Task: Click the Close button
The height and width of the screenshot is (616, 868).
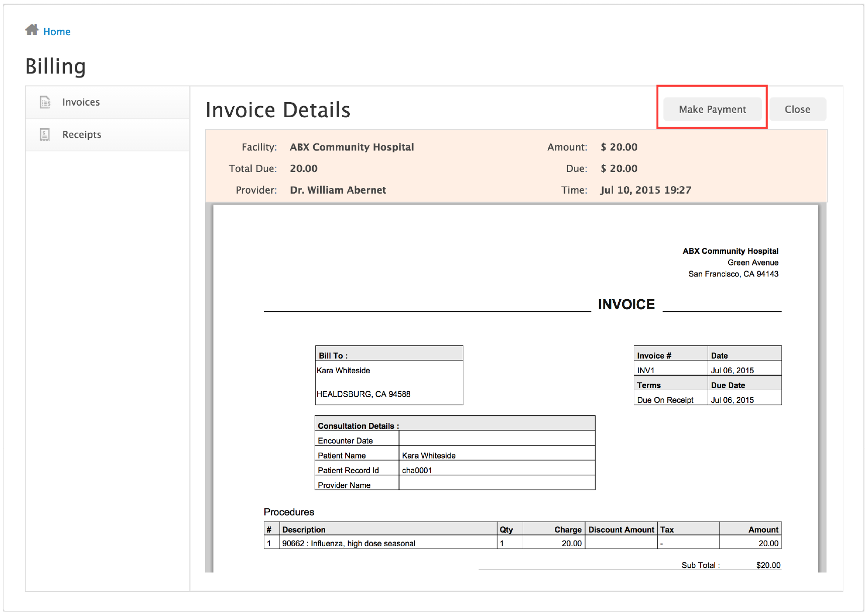Action: [x=797, y=109]
